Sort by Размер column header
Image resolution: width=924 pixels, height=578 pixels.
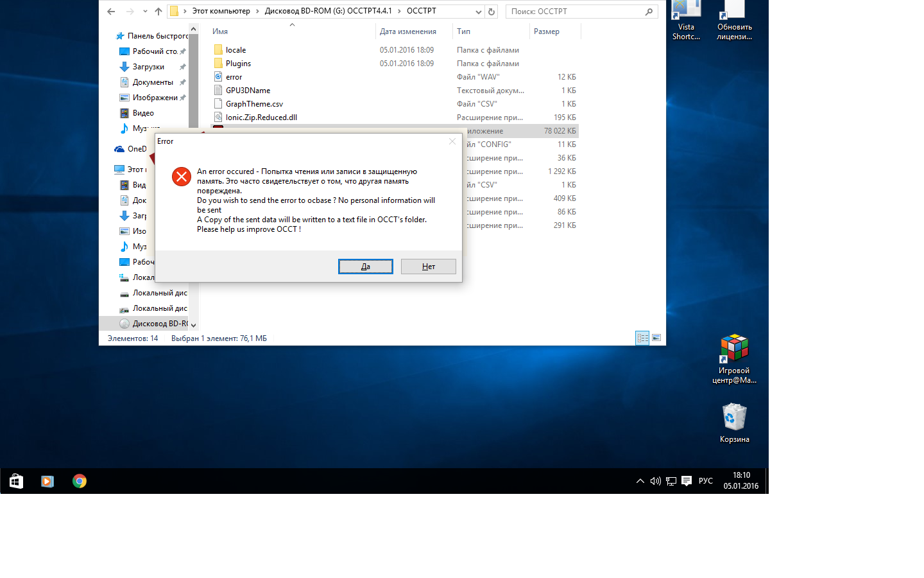pyautogui.click(x=547, y=31)
